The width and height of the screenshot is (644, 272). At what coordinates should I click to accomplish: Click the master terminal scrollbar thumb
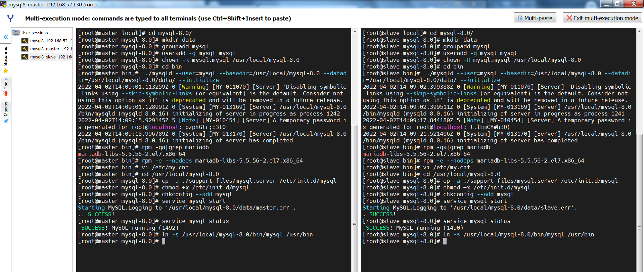click(355, 198)
